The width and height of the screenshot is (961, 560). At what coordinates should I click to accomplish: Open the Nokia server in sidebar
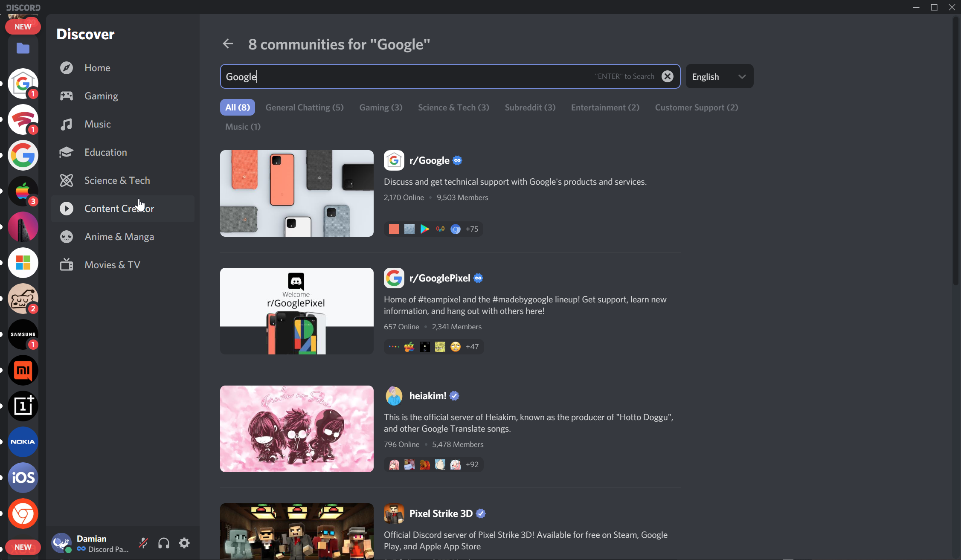[23, 442]
